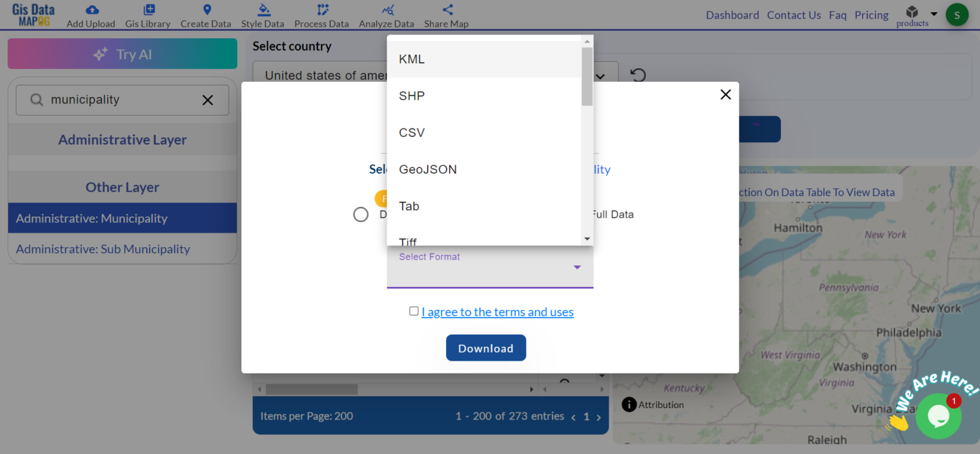Screen dimensions: 980x454
Task: Select the Download radio button
Action: tap(360, 214)
